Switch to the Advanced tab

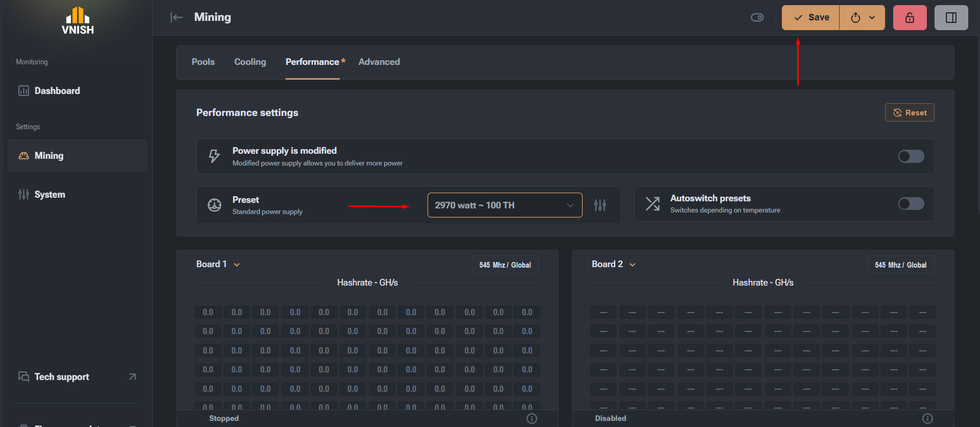379,62
